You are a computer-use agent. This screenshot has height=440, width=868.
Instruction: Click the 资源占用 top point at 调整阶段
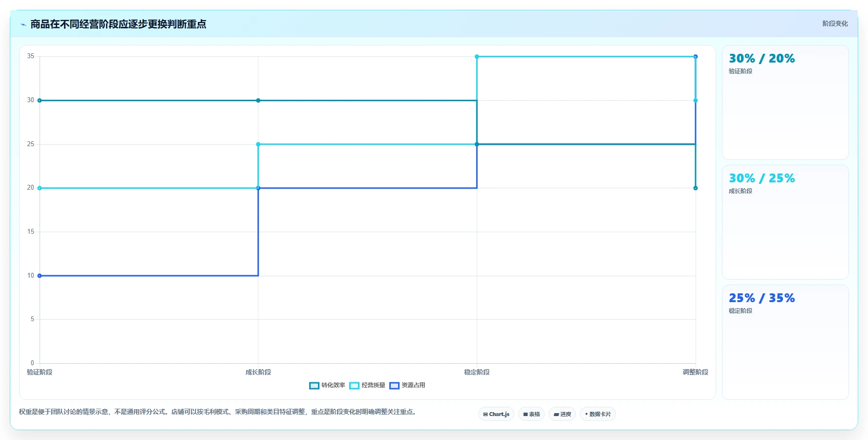696,57
